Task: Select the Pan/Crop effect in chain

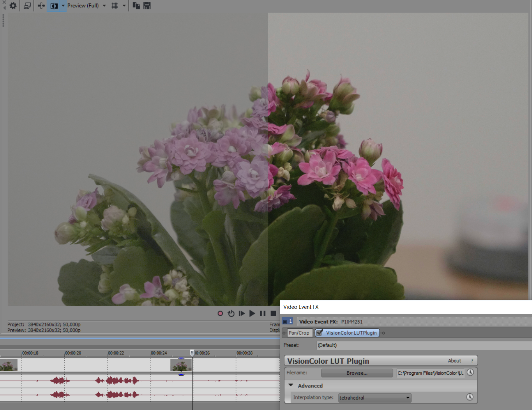Action: coord(299,333)
